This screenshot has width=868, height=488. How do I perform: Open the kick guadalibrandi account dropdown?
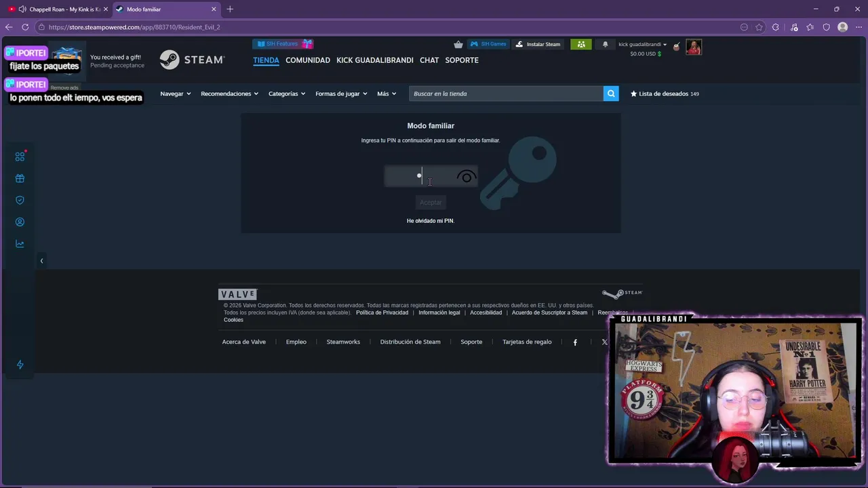click(642, 44)
